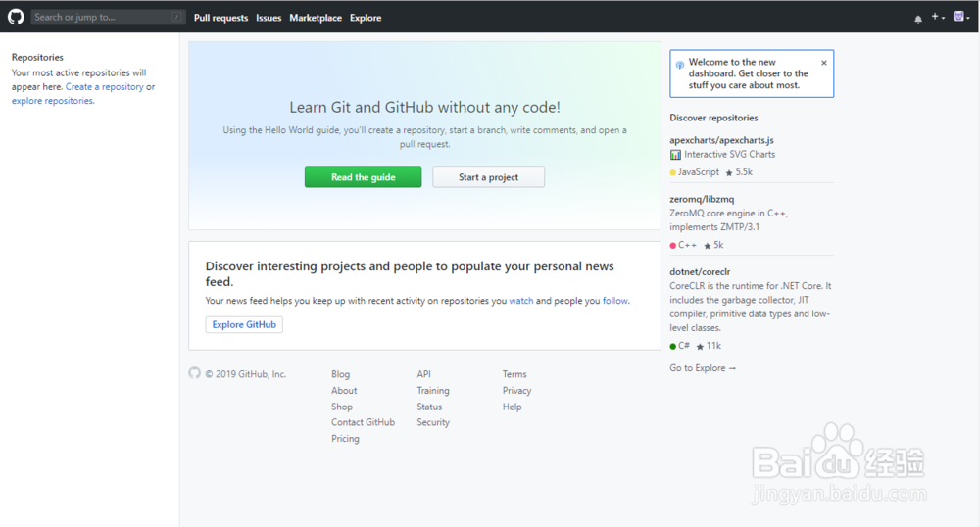
Task: Click the star icon next to 5.5k
Action: click(x=729, y=173)
